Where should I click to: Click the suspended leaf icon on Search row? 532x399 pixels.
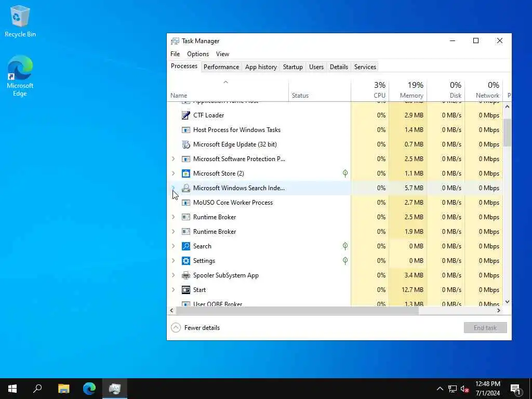tap(345, 246)
